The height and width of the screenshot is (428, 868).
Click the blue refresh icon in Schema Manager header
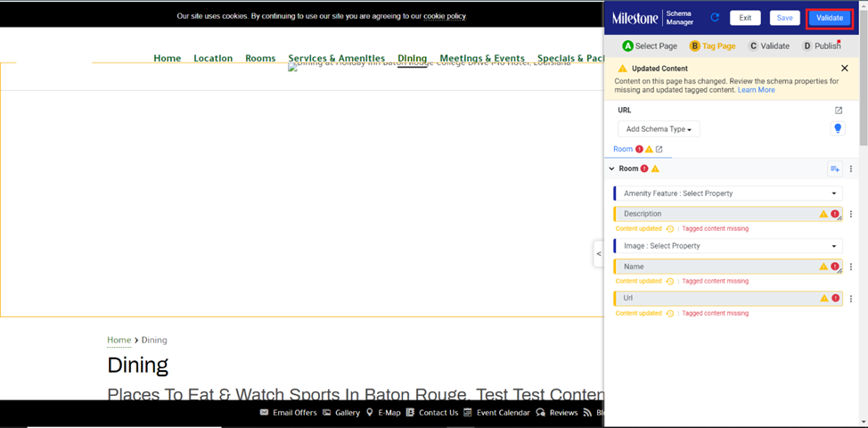(715, 18)
